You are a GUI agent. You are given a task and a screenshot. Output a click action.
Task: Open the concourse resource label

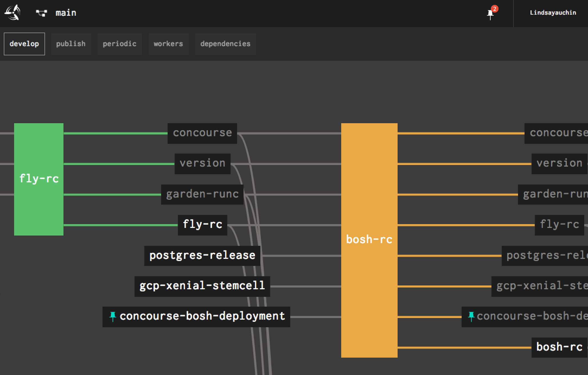pyautogui.click(x=202, y=133)
